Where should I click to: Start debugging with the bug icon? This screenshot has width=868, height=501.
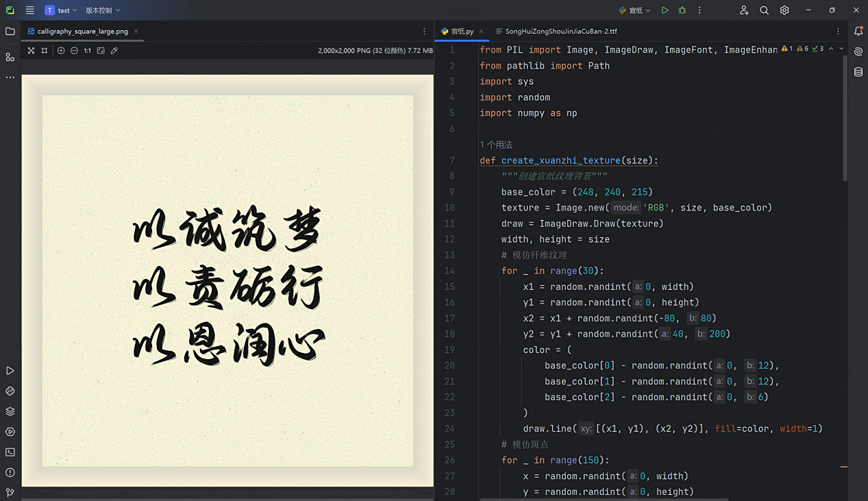tap(682, 10)
